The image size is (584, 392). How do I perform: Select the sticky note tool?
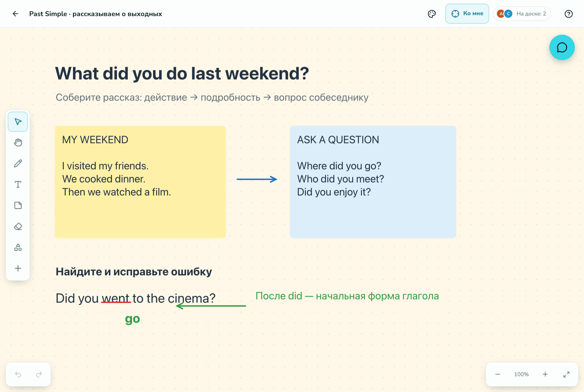(18, 205)
